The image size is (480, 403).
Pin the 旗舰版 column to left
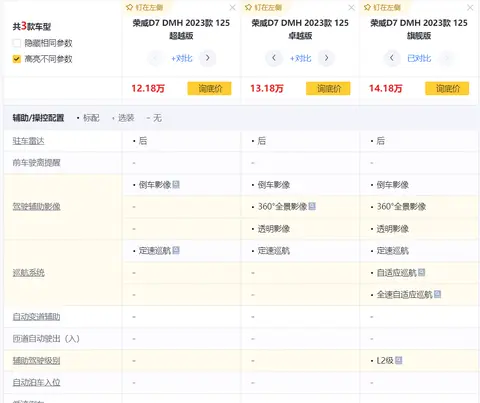click(382, 7)
